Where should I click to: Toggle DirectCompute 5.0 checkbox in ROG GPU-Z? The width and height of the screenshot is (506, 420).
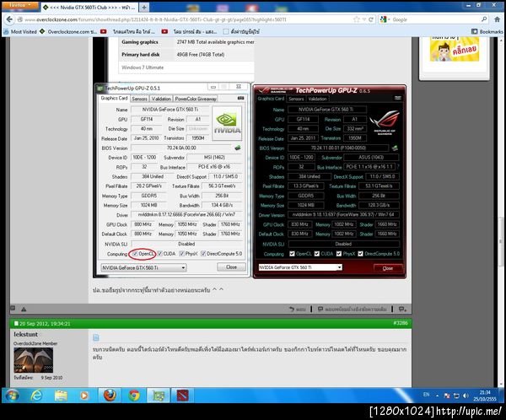pos(360,254)
